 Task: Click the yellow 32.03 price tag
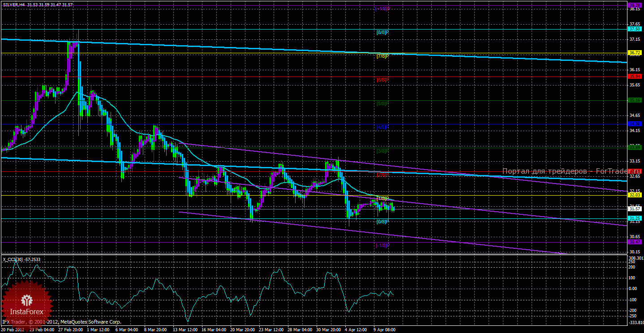[635, 195]
